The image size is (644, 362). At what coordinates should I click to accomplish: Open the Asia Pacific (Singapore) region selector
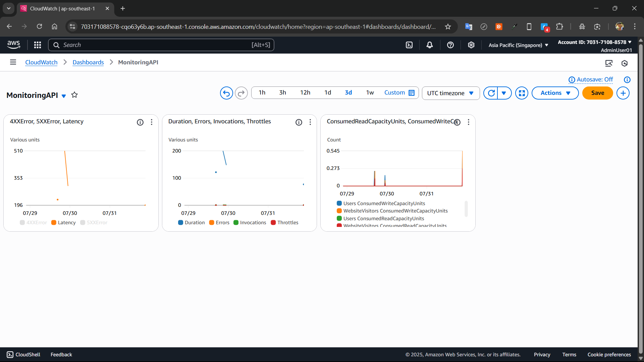coord(518,45)
